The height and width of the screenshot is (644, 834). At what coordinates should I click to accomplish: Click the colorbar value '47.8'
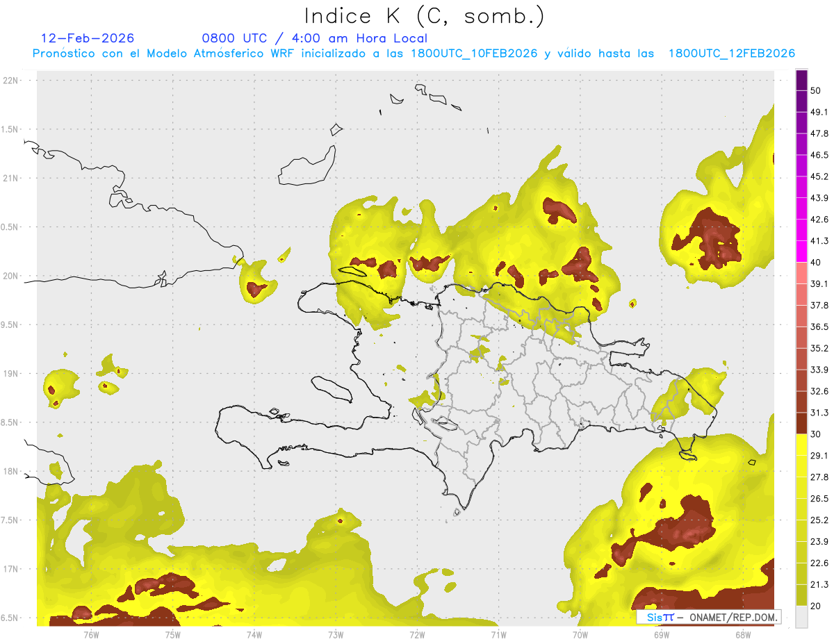click(x=819, y=133)
